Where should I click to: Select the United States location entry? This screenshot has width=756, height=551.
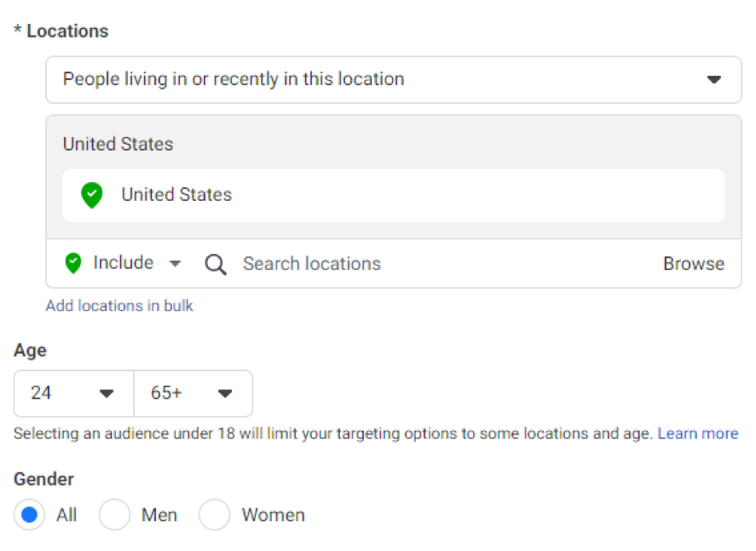(x=176, y=195)
